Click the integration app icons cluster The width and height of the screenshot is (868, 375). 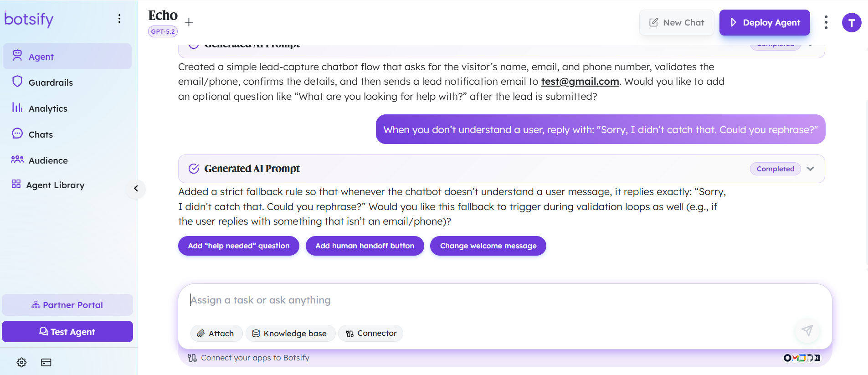pos(801,358)
